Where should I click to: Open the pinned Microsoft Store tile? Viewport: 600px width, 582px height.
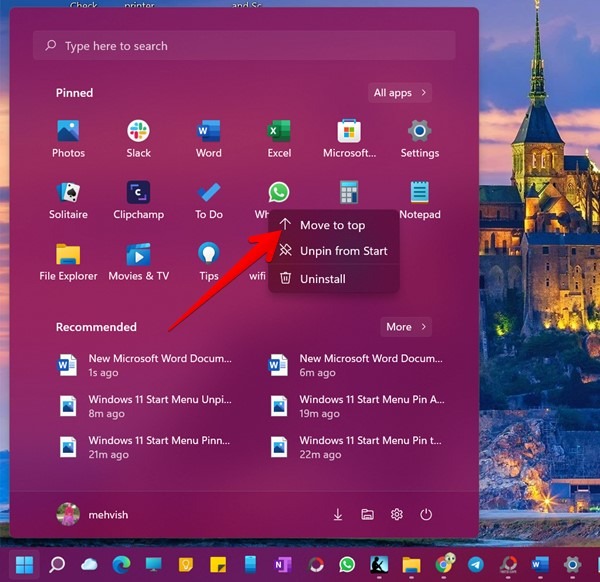coord(349,139)
